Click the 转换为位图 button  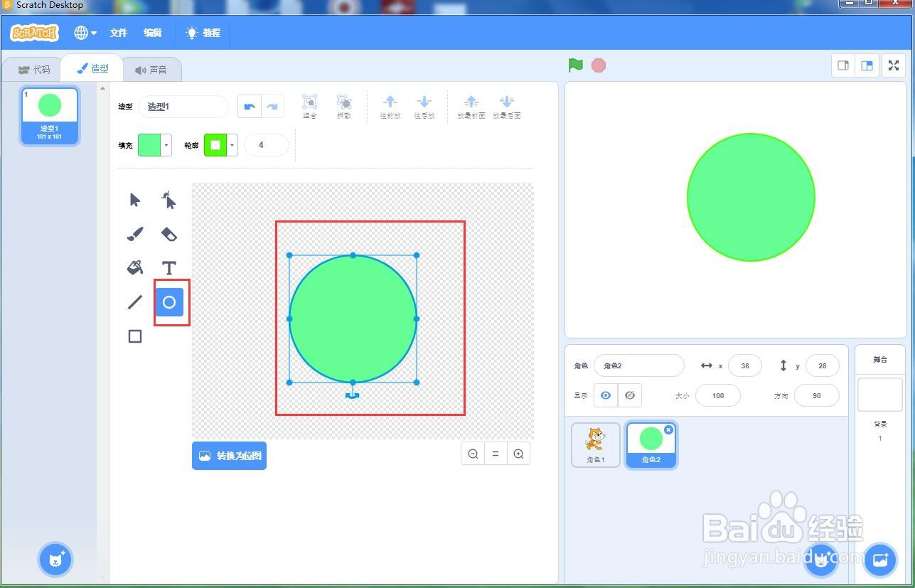tap(229, 456)
